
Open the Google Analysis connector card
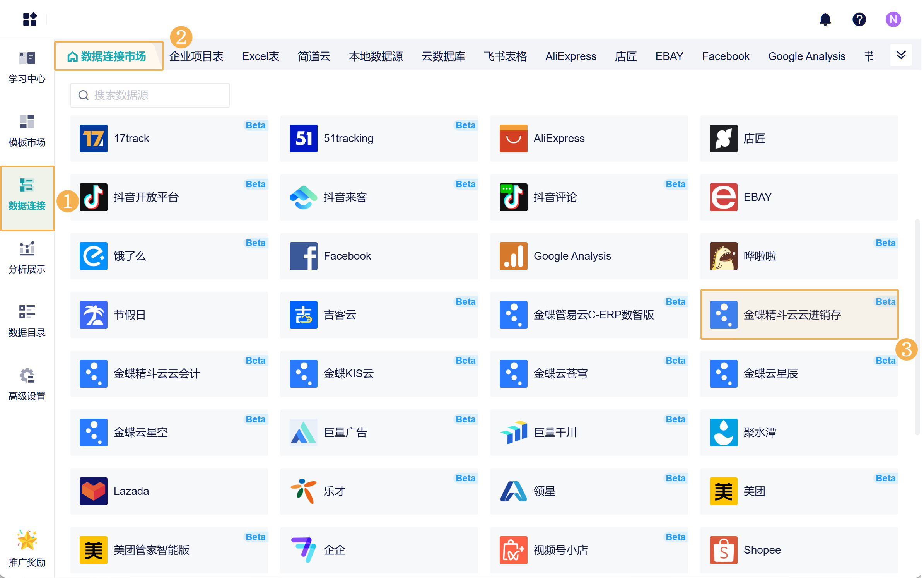(589, 256)
